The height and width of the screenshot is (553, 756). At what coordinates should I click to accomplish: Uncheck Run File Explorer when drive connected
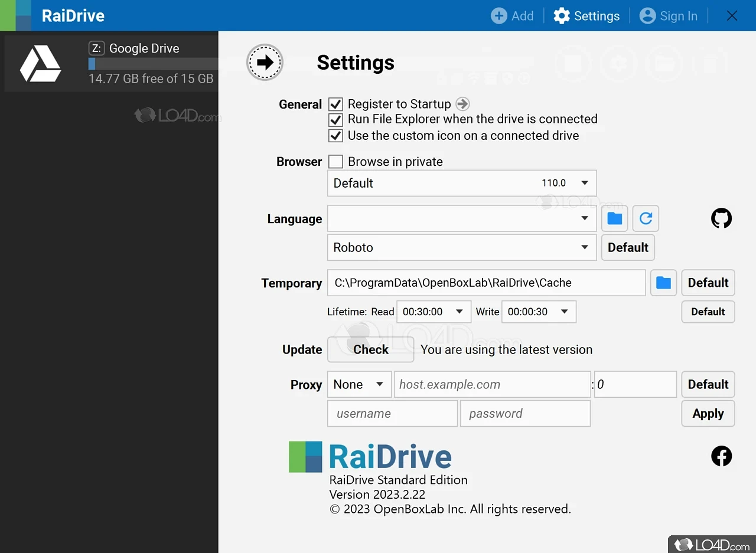pos(335,120)
